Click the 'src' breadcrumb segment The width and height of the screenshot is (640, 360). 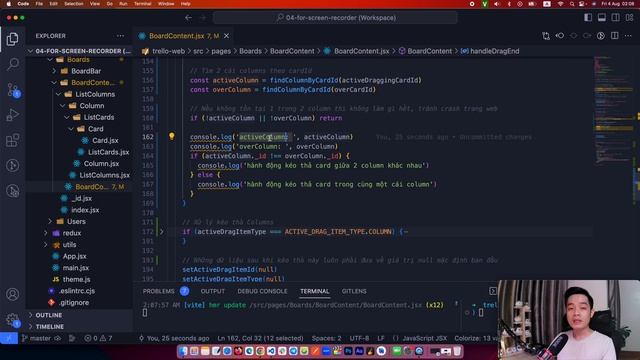coord(198,51)
